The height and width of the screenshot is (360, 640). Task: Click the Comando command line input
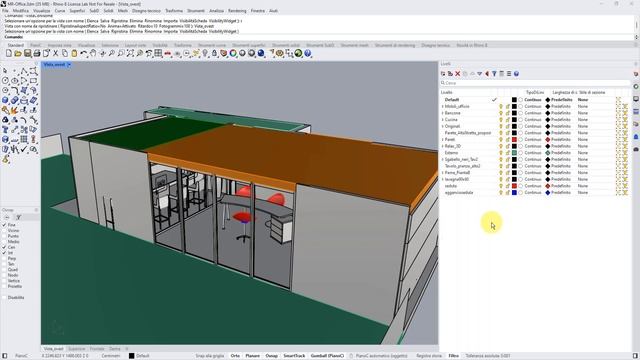(318, 37)
